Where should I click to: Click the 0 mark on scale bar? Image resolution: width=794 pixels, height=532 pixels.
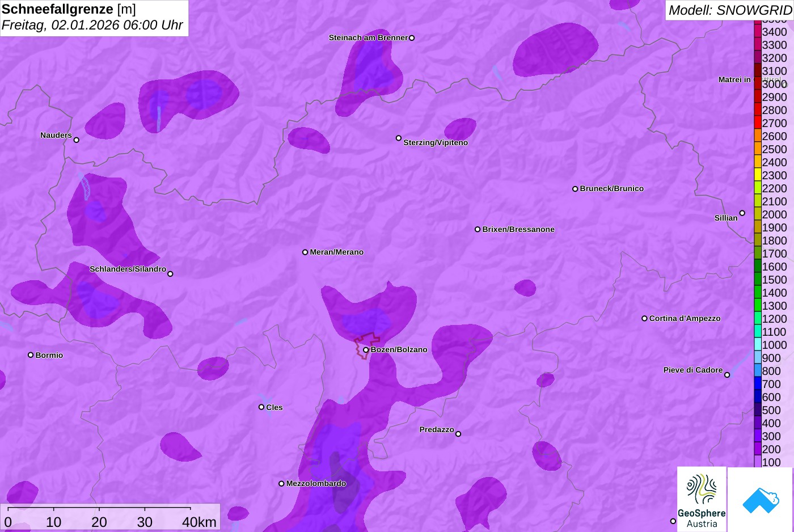pos(8,522)
